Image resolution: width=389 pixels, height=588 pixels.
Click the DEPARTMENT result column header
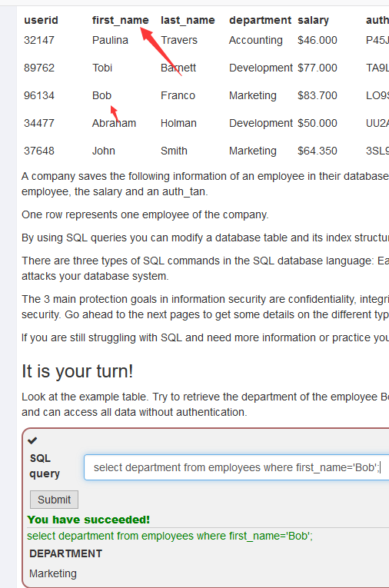tap(65, 553)
